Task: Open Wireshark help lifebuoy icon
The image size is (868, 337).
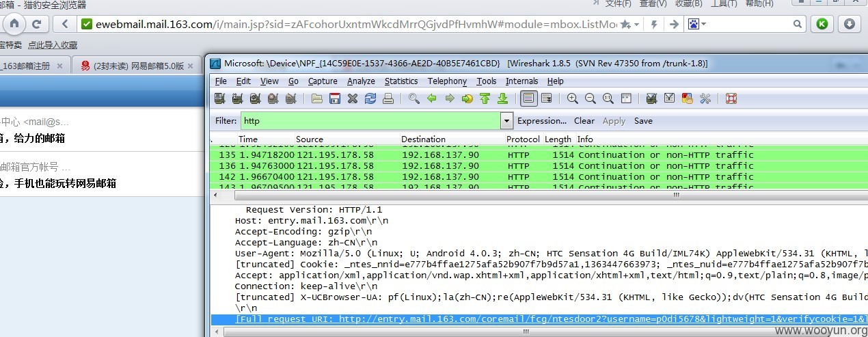Action: (731, 98)
